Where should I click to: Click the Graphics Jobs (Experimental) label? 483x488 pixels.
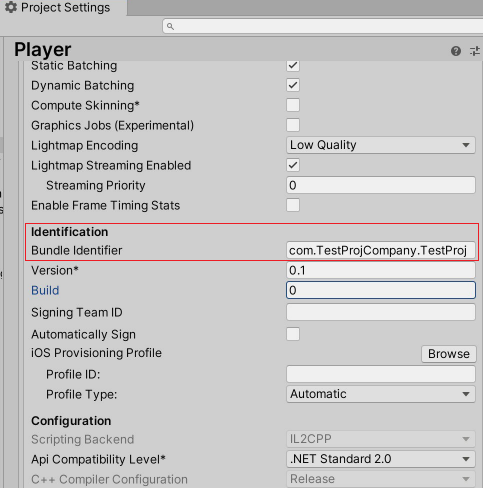coord(112,126)
